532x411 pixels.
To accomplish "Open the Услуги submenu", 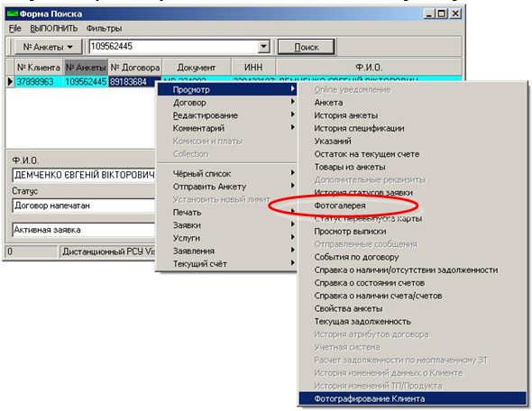I will pyautogui.click(x=227, y=238).
